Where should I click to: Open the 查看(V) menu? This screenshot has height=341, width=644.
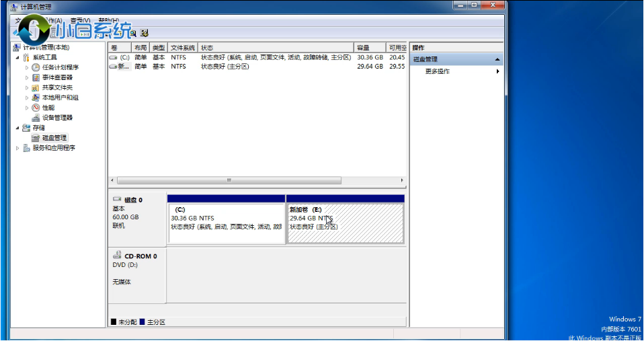pyautogui.click(x=81, y=21)
